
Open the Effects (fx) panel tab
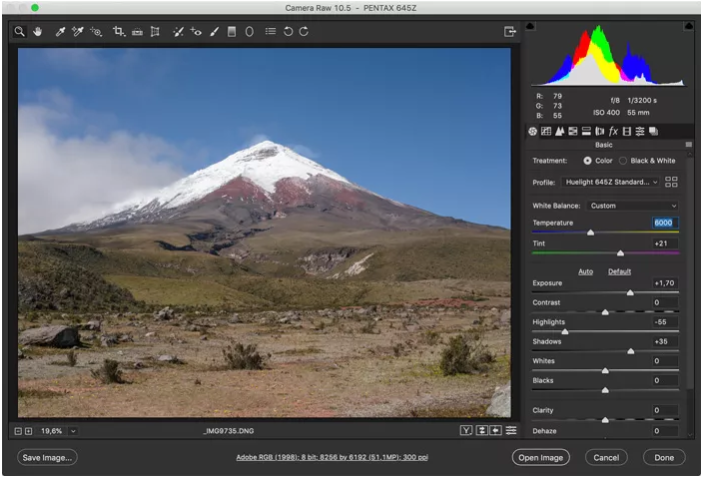click(x=613, y=131)
